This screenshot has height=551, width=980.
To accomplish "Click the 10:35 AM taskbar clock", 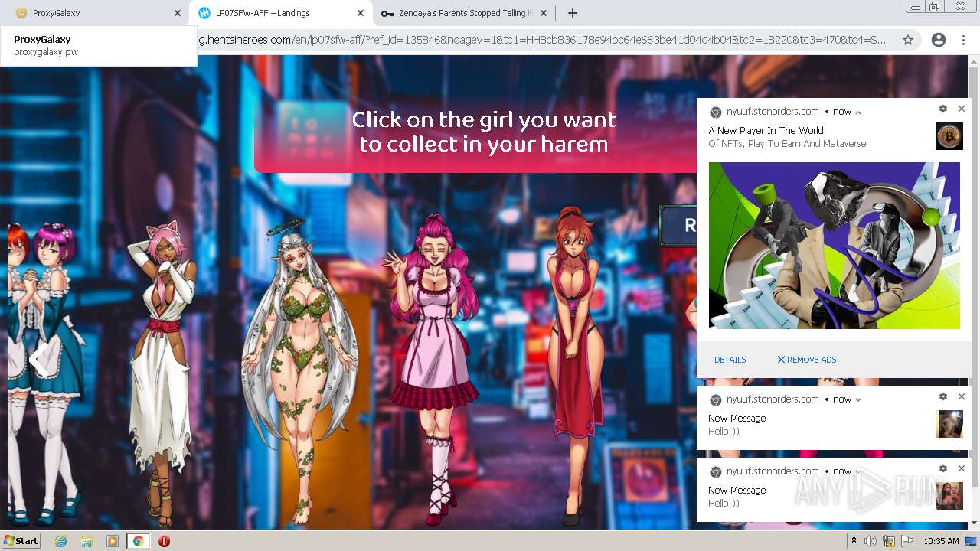I will 942,541.
